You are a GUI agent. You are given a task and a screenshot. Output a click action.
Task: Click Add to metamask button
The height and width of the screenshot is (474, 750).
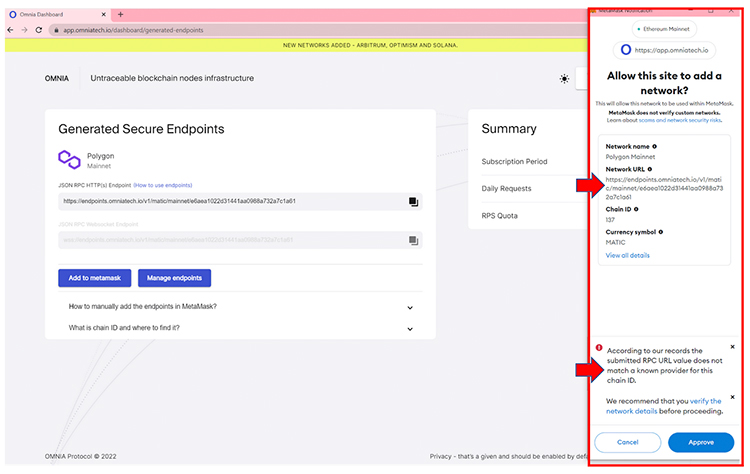[95, 278]
